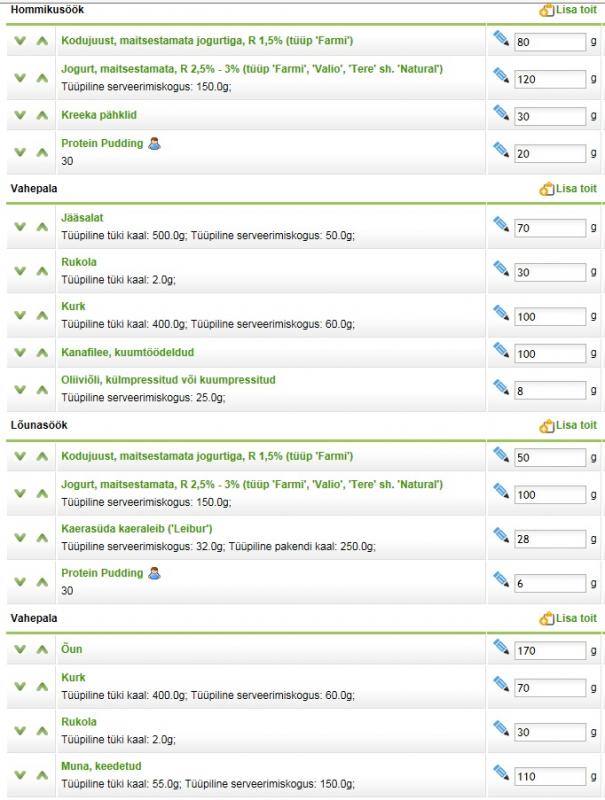Click the edit pencil next to Jääsalat amount
The height and width of the screenshot is (800, 605).
click(501, 224)
